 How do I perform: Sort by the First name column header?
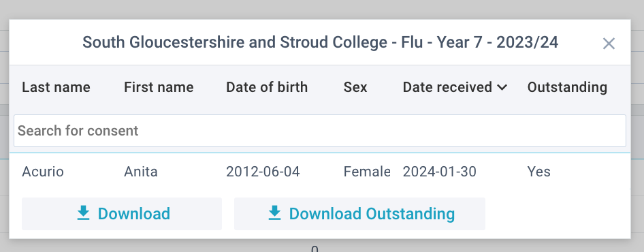[x=159, y=87]
